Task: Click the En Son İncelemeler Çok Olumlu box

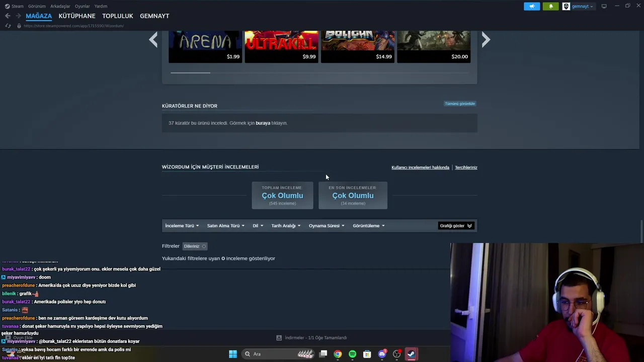Action: (353, 195)
